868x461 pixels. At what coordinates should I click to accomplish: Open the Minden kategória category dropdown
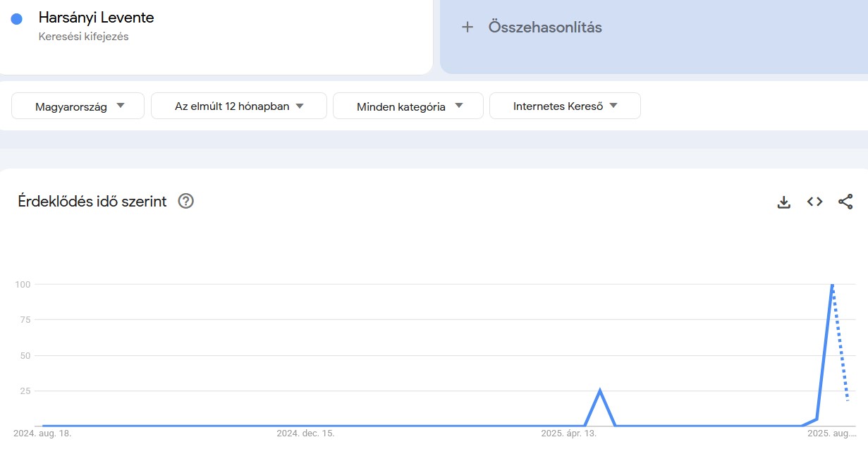[x=408, y=106]
